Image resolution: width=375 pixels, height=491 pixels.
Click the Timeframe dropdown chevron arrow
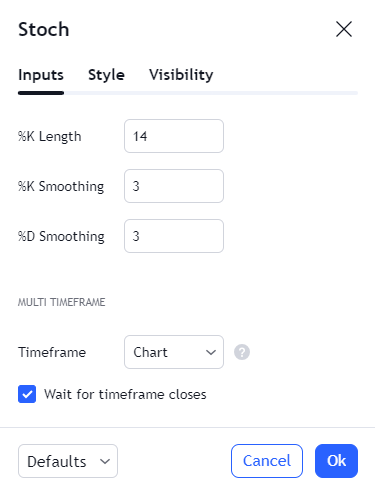[x=211, y=352]
